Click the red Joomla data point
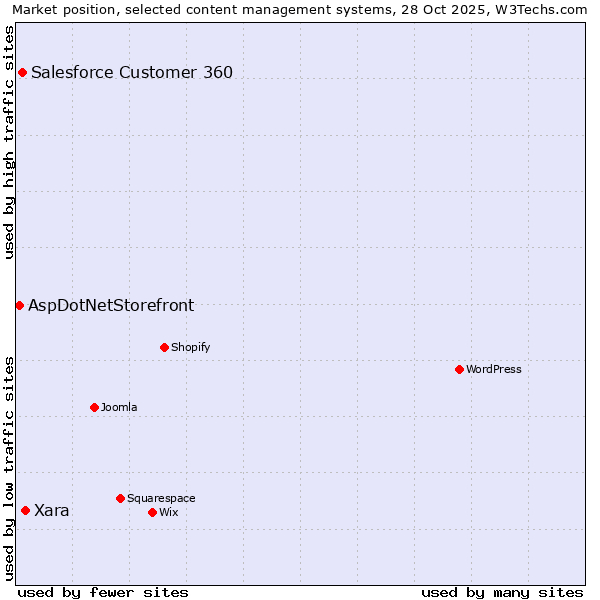Viewport: 600px width, 600px height. click(x=94, y=407)
